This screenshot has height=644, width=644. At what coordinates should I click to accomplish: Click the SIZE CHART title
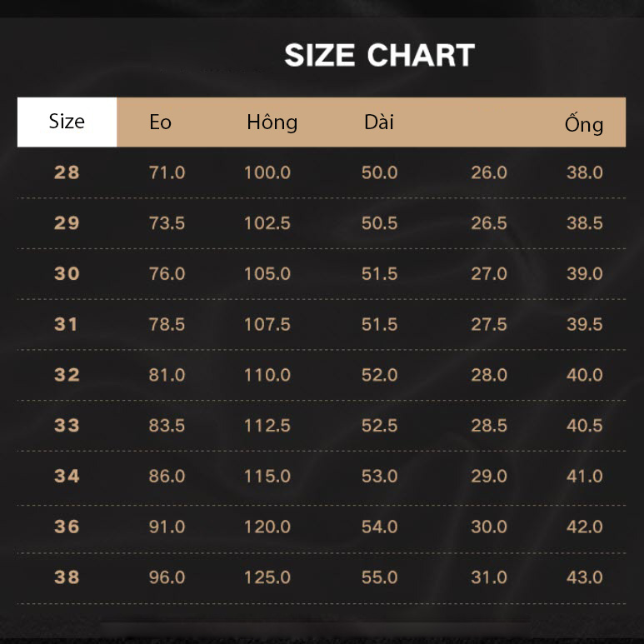click(x=380, y=55)
